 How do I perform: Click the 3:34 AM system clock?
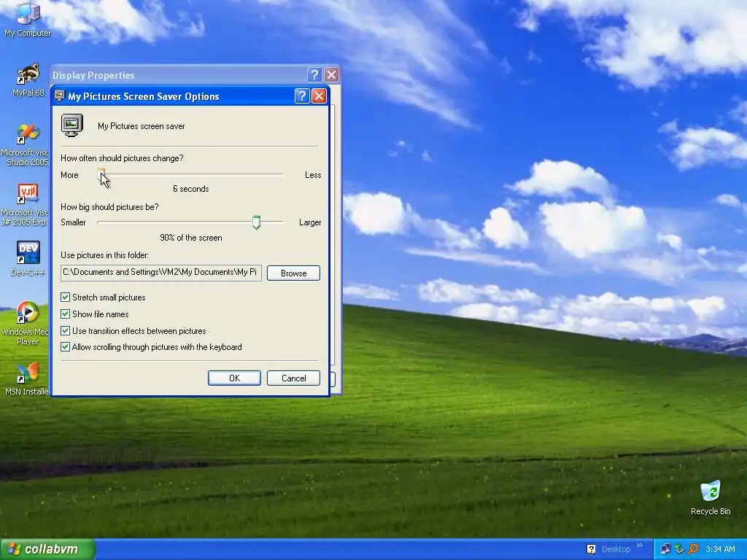(x=720, y=549)
